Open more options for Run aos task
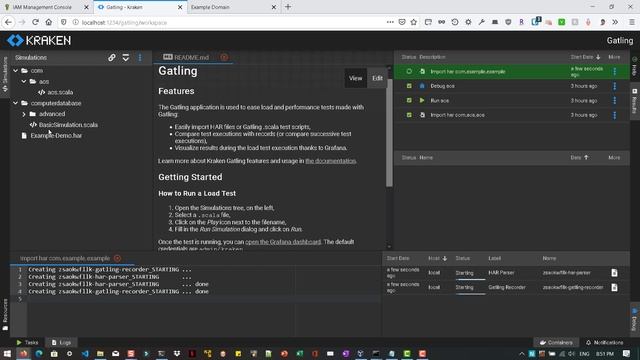 [614, 100]
